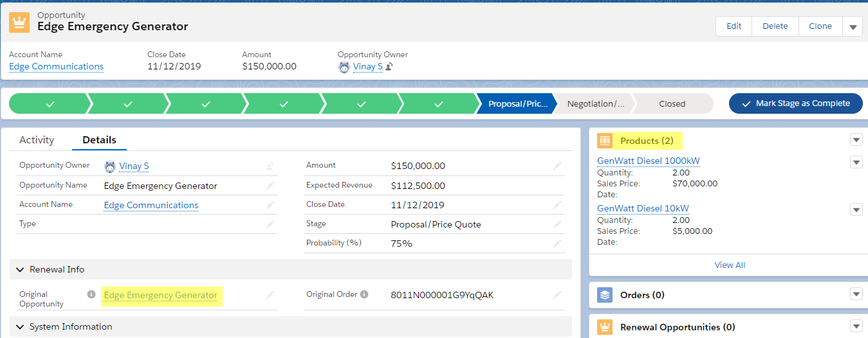Open Orders list actions dropdown

856,294
